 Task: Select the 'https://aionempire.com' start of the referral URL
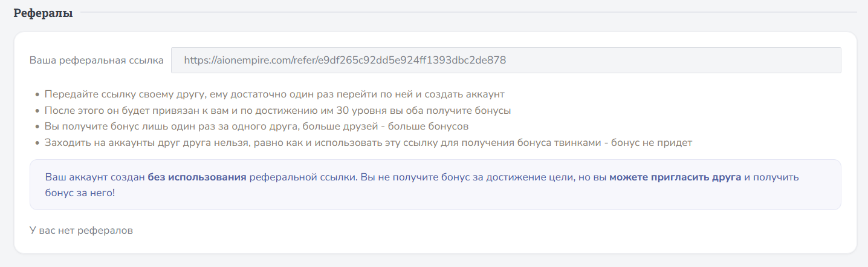(x=236, y=61)
